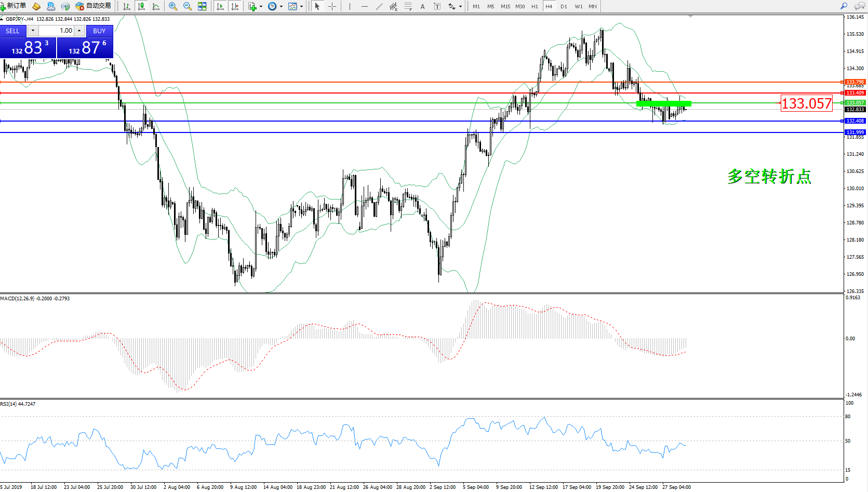
Task: Click the tile windows icon
Action: pos(202,6)
